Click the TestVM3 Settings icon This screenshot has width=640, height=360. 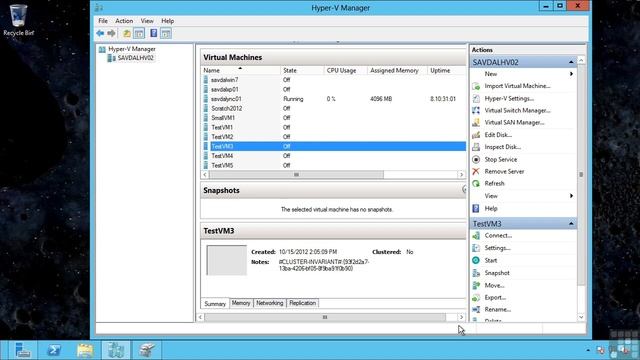(x=476, y=248)
